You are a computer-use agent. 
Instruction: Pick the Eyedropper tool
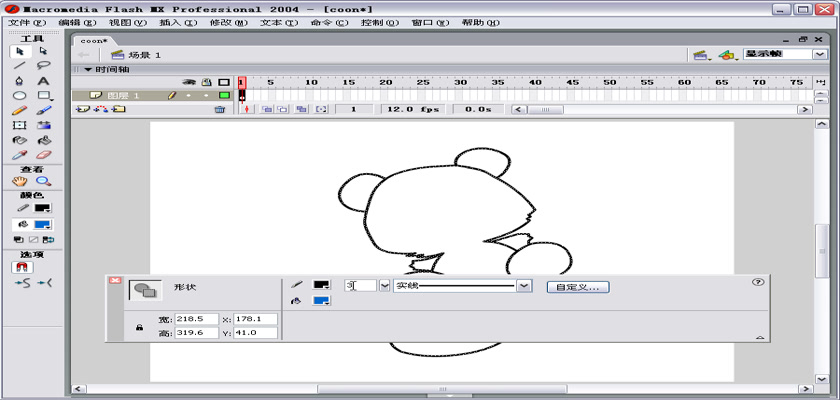click(x=20, y=155)
